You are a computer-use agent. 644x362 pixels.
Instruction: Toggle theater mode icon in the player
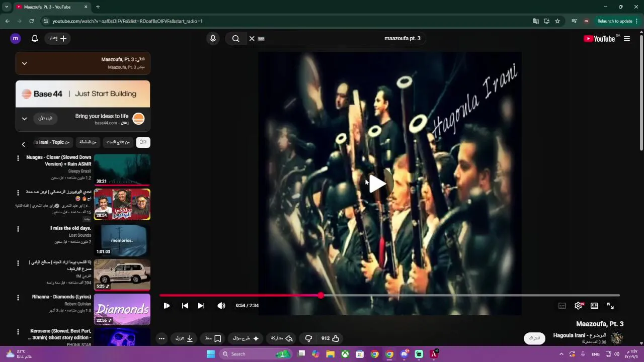(594, 305)
